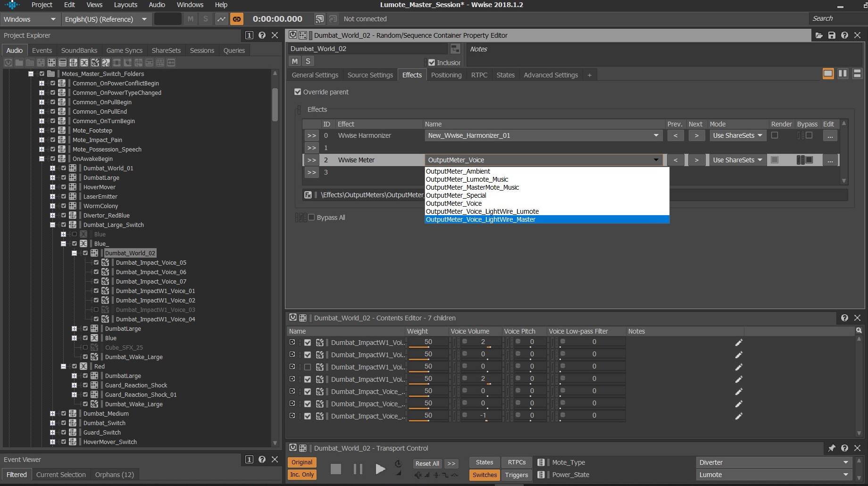Select the single-pane layout icon in Property Editor
The image size is (868, 486).
[x=828, y=74]
